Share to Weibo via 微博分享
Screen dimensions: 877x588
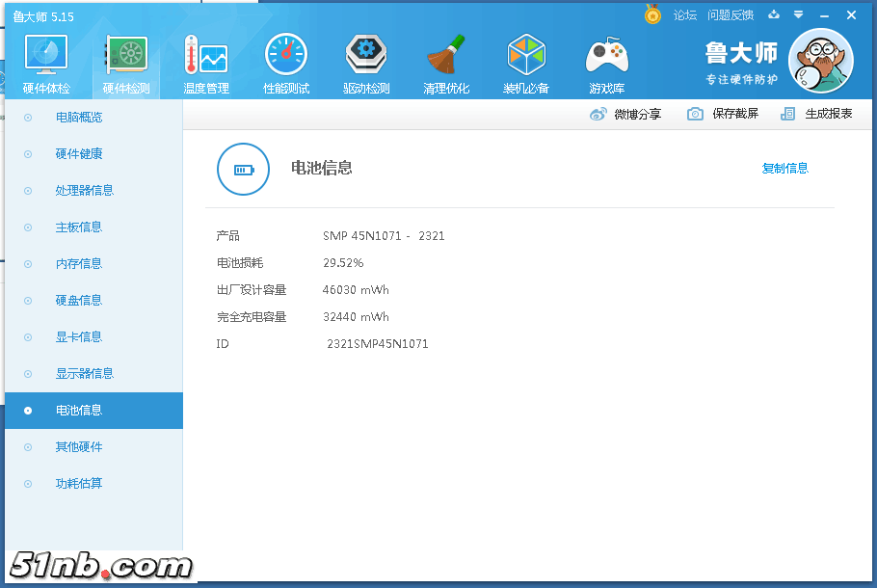click(625, 114)
